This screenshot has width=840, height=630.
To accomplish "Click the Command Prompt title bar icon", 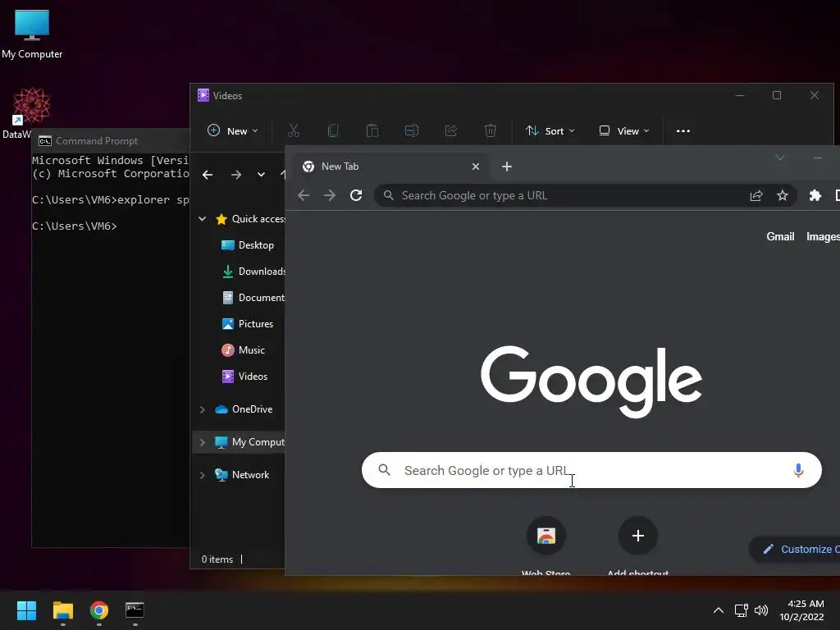I will (x=45, y=141).
